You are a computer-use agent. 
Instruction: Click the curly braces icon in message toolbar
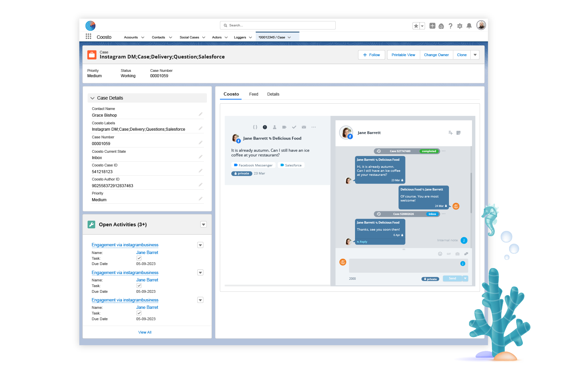(x=255, y=127)
